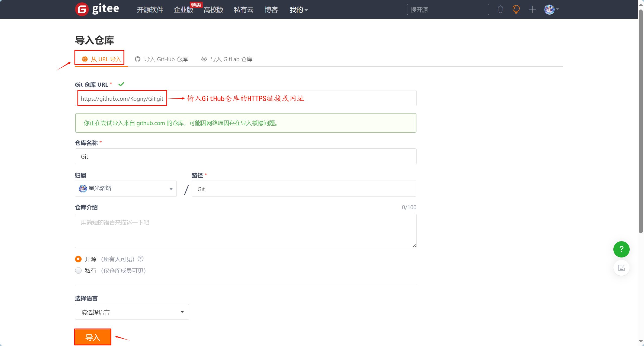The image size is (644, 346).
Task: Switch to 导入 GitHub 仓库 tab
Action: [162, 59]
